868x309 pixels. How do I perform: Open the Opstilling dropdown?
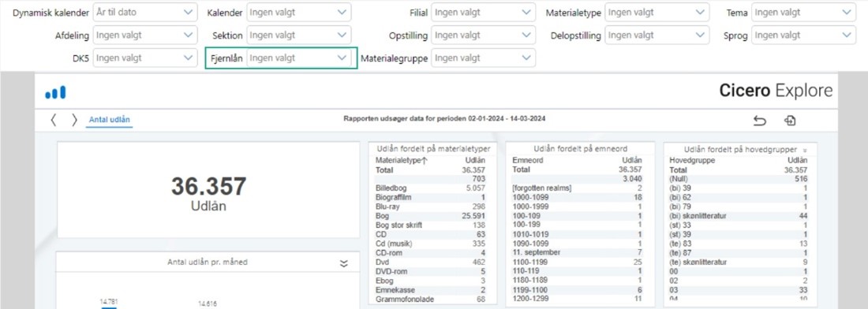click(x=483, y=35)
